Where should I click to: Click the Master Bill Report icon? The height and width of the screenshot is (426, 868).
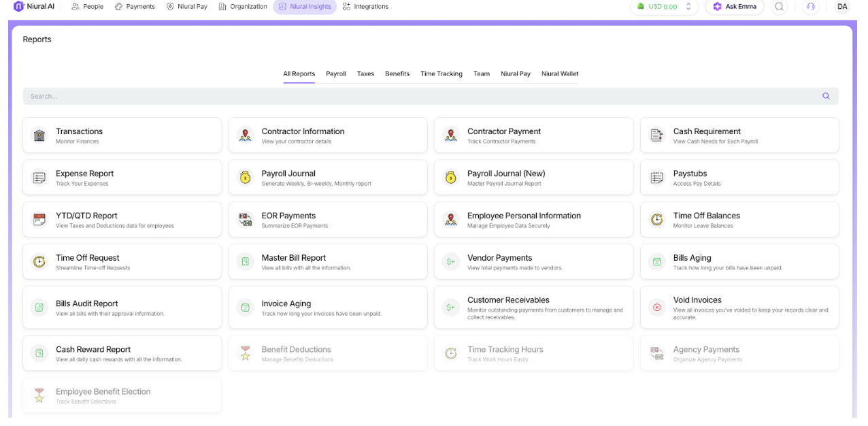coord(246,262)
